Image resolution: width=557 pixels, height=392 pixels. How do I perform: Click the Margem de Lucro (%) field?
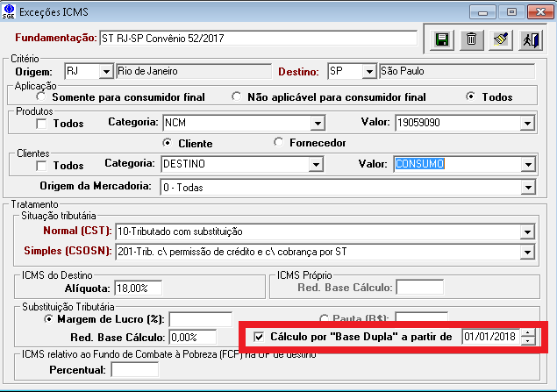[200, 319]
